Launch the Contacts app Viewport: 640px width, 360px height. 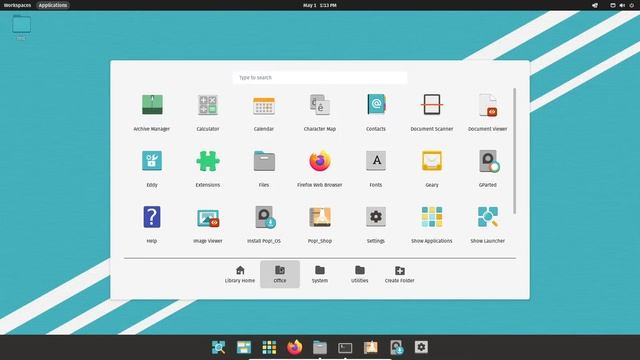tap(376, 112)
